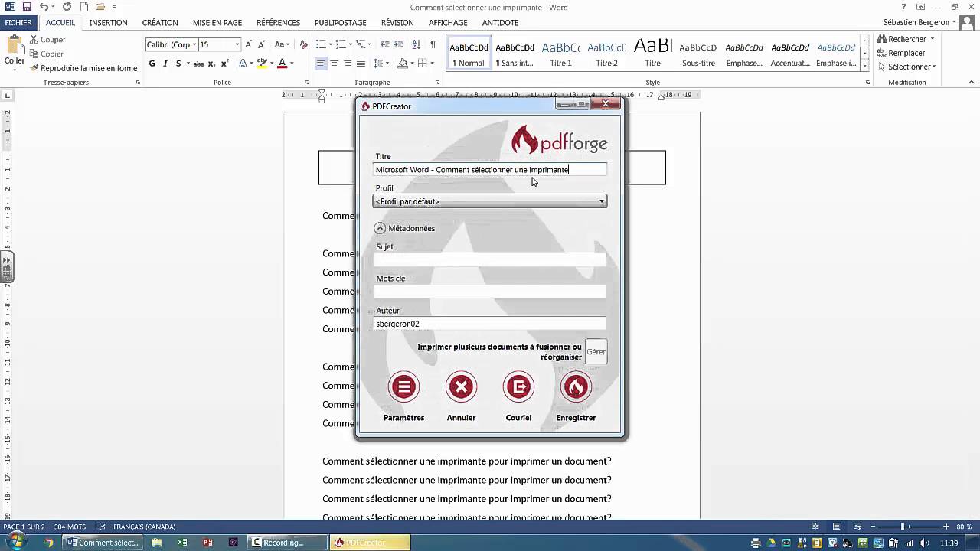This screenshot has height=551, width=980.
Task: Click the Annuler icon in PDFCreator
Action: pyautogui.click(x=461, y=387)
